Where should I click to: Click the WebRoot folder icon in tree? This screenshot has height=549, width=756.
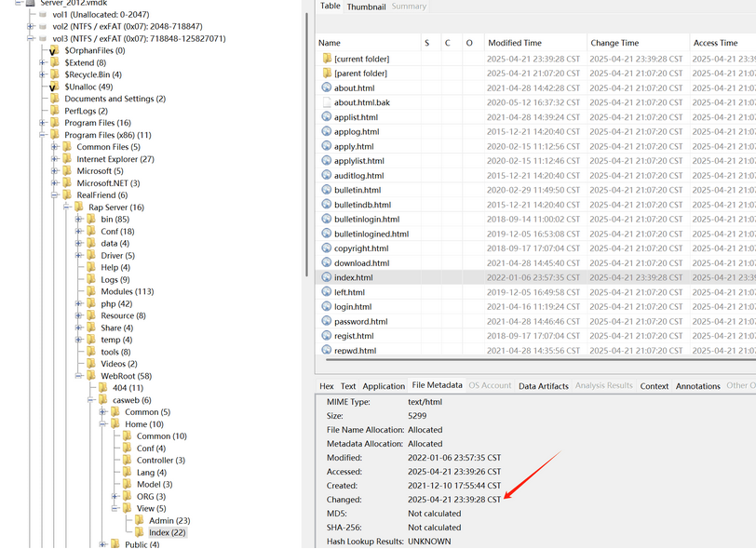[x=91, y=376]
